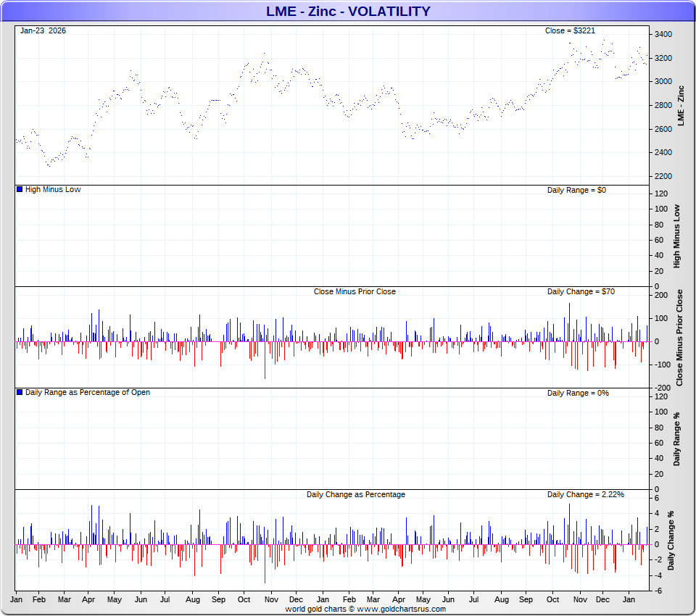Click the Close = $3221 readout
696x616 pixels.
click(x=569, y=30)
